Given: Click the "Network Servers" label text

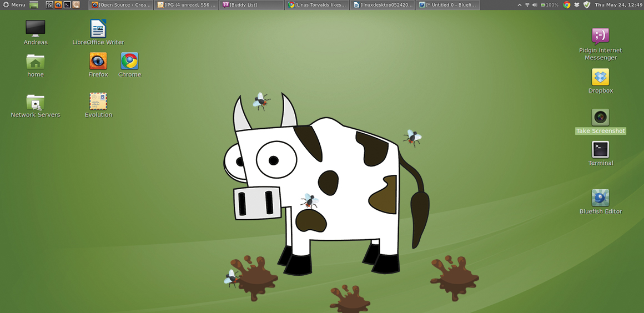Looking at the screenshot, I should click(x=36, y=115).
